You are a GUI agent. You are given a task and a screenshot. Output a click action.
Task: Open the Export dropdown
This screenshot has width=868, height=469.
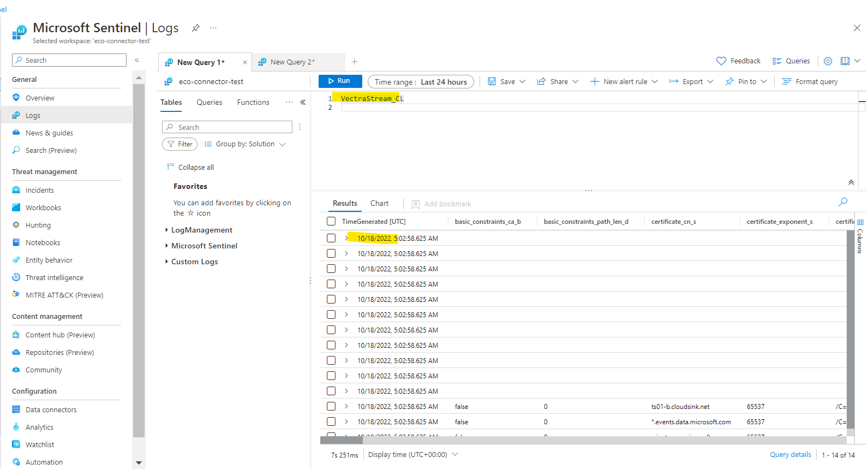tap(691, 81)
